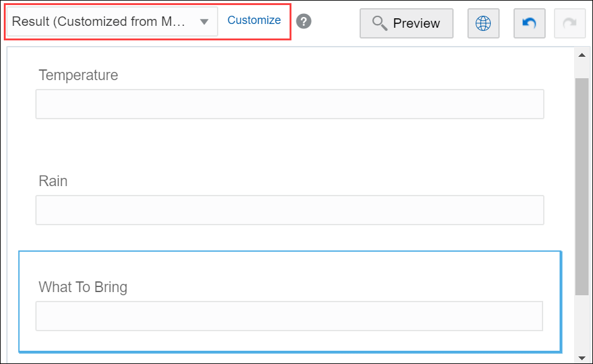Click the scrollbar up arrow

click(x=582, y=55)
